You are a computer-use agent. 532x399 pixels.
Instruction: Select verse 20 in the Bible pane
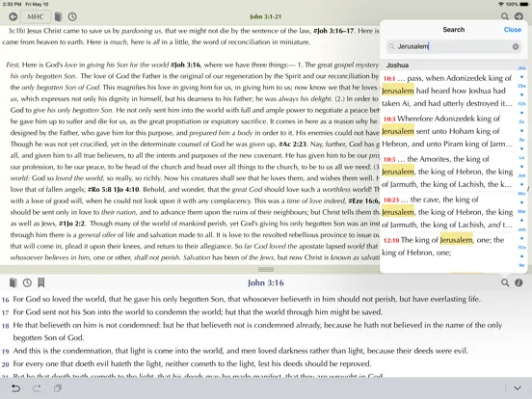click(x=187, y=364)
